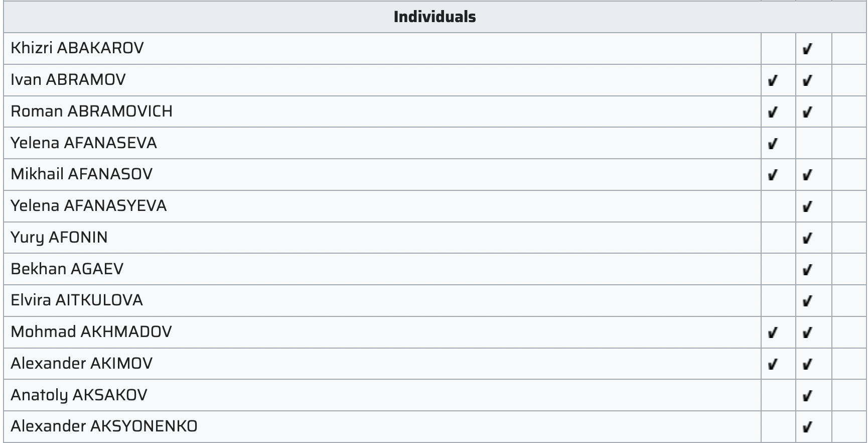
Task: Click Alexander AKIMOV's second column checkmark
Action: click(x=807, y=364)
